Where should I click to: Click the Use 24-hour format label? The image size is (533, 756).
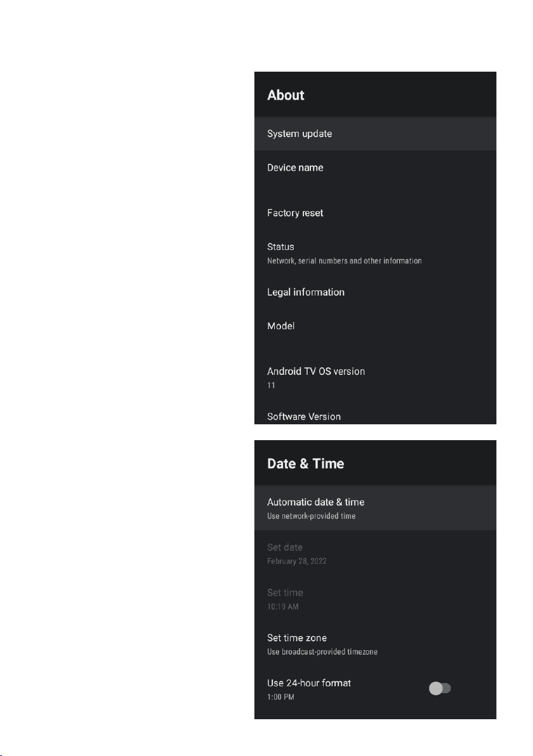(309, 682)
